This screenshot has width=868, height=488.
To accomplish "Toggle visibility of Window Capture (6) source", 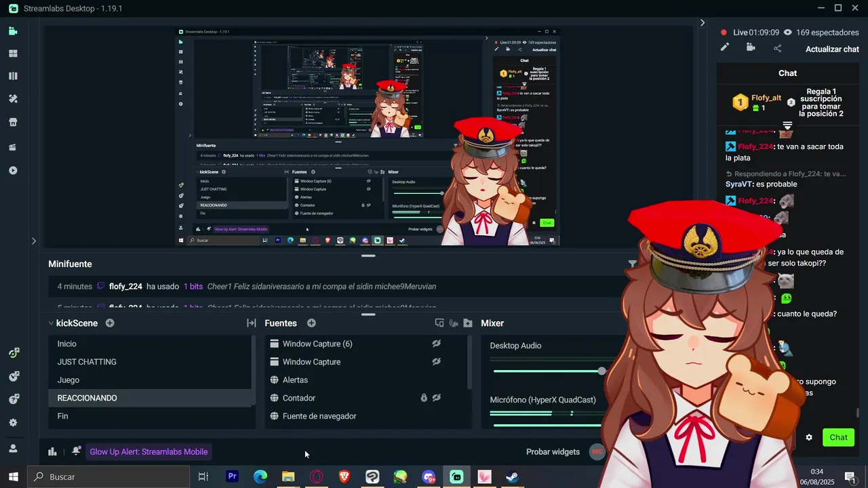I will point(437,344).
